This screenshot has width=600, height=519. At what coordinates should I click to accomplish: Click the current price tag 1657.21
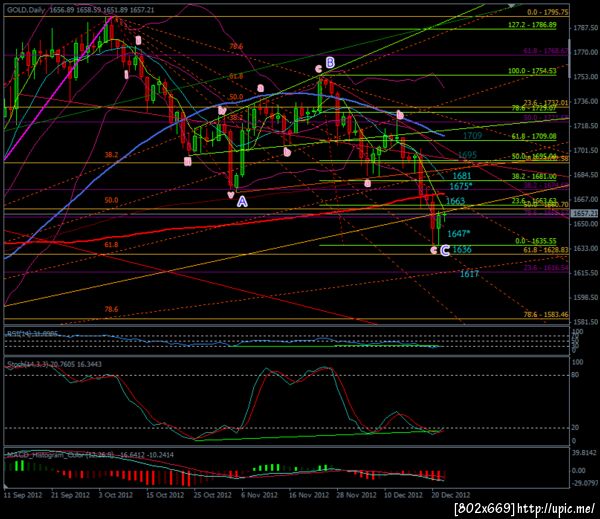coord(584,213)
